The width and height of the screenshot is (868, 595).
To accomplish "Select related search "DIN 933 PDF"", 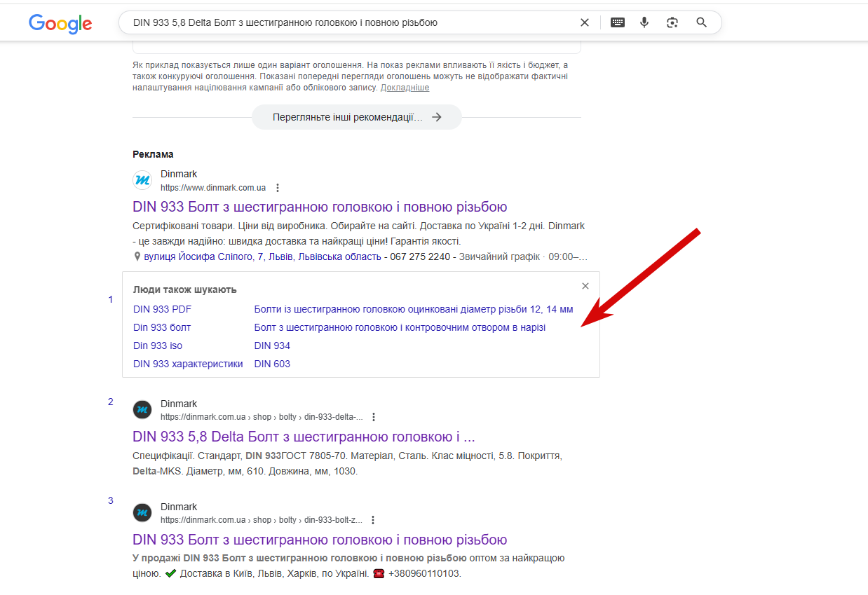I will (x=162, y=309).
